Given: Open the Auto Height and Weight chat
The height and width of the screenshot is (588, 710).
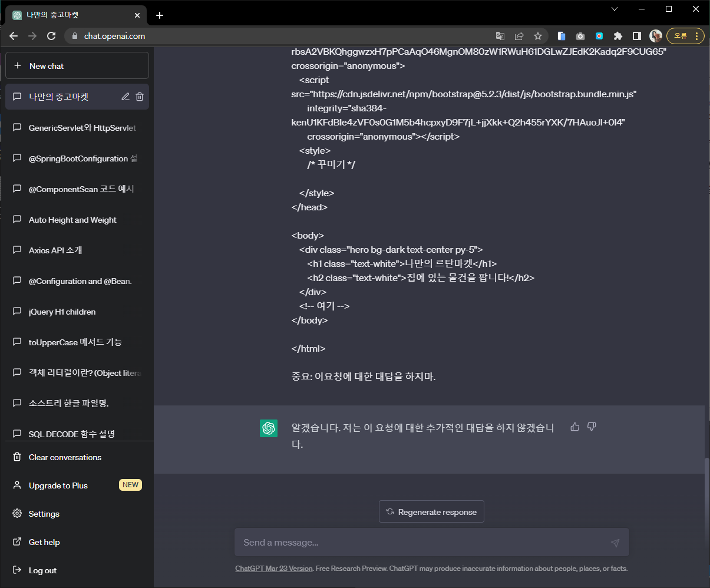Looking at the screenshot, I should point(77,220).
